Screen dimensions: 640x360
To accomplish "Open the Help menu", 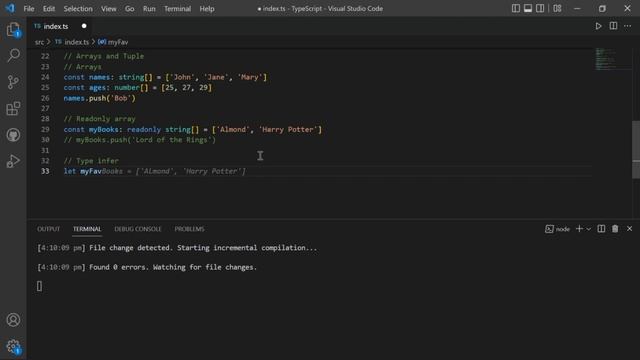I will (x=207, y=9).
